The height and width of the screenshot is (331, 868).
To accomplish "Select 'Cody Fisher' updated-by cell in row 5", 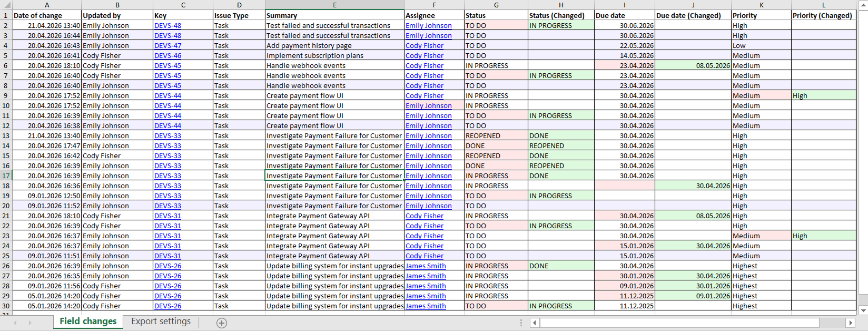I will click(117, 55).
